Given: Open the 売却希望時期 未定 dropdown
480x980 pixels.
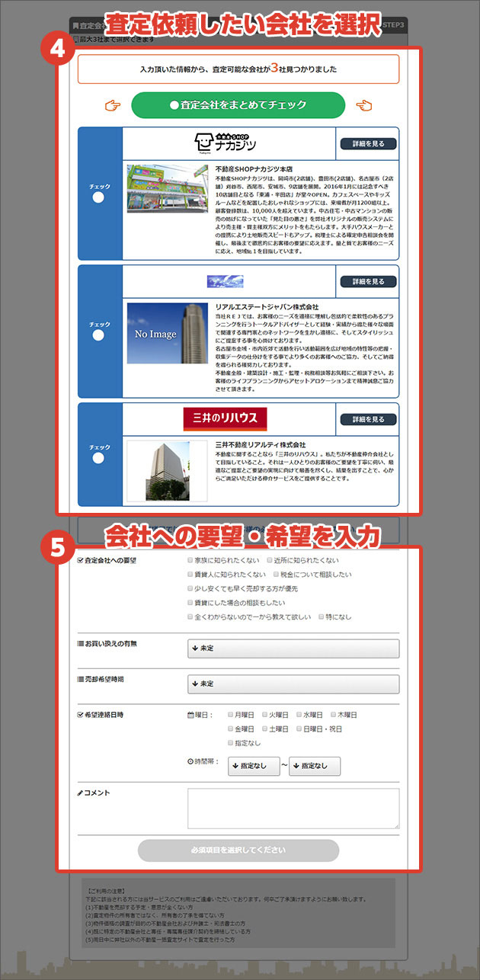Looking at the screenshot, I should click(x=293, y=684).
